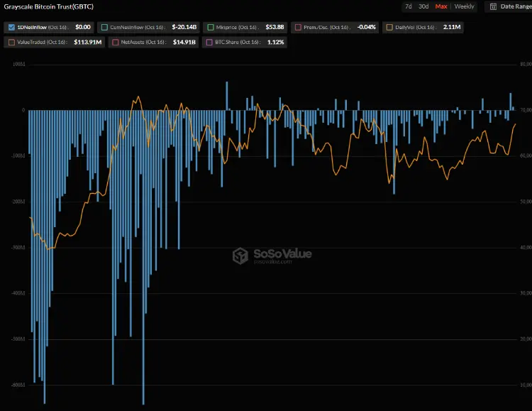This screenshot has height=411, width=532.
Task: Choose the Max time range
Action: [441, 6]
